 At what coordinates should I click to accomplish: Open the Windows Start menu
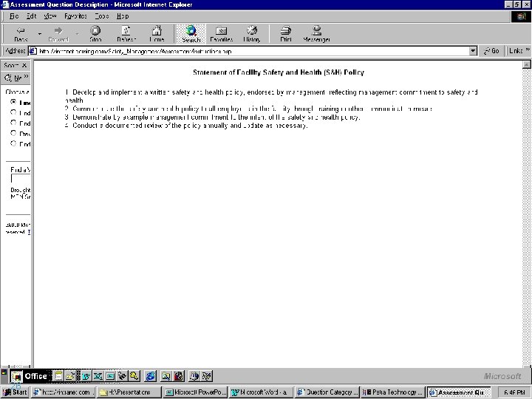(x=14, y=392)
